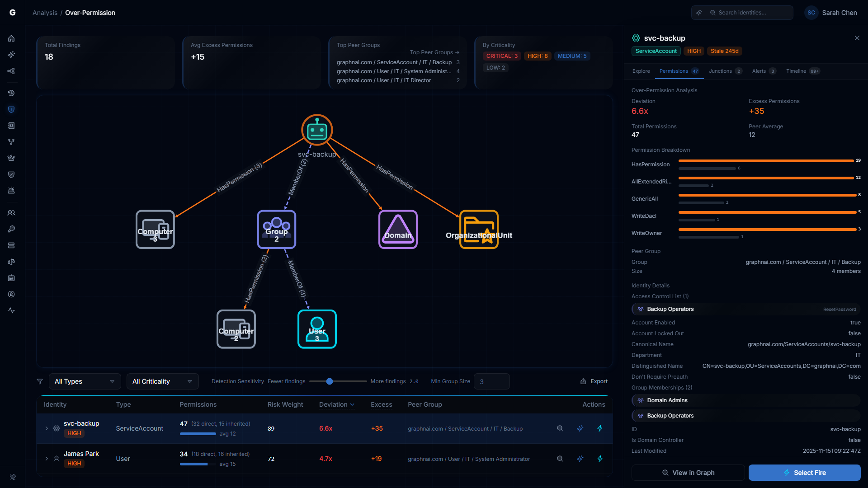Click the View in Graph button
This screenshot has width=868, height=488.
tap(688, 473)
